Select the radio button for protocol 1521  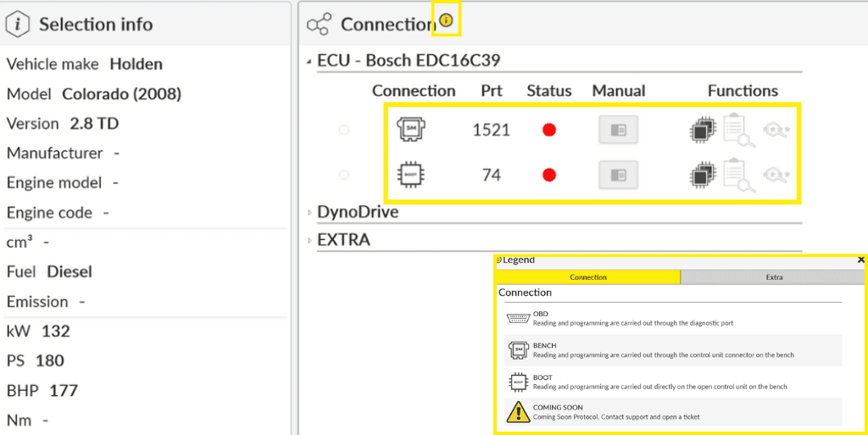click(343, 130)
